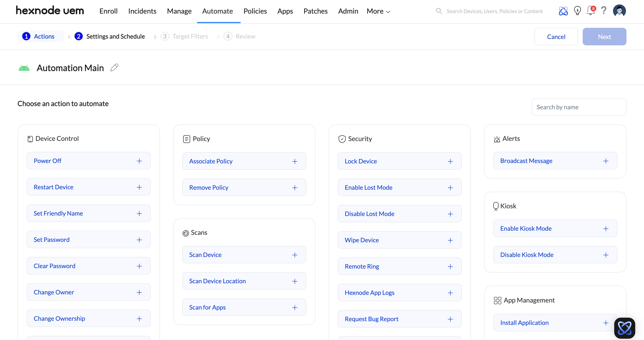
Task: Click plus icon on Broadcast Message
Action: [606, 161]
